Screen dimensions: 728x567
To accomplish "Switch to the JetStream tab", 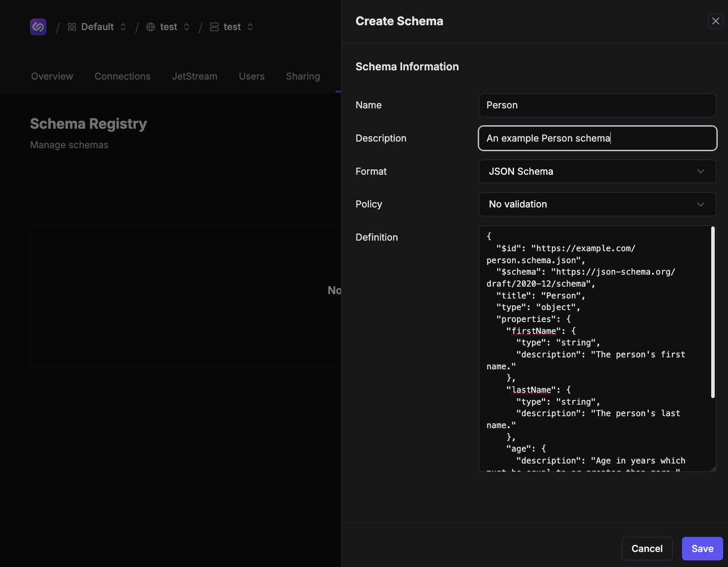I will tap(195, 77).
